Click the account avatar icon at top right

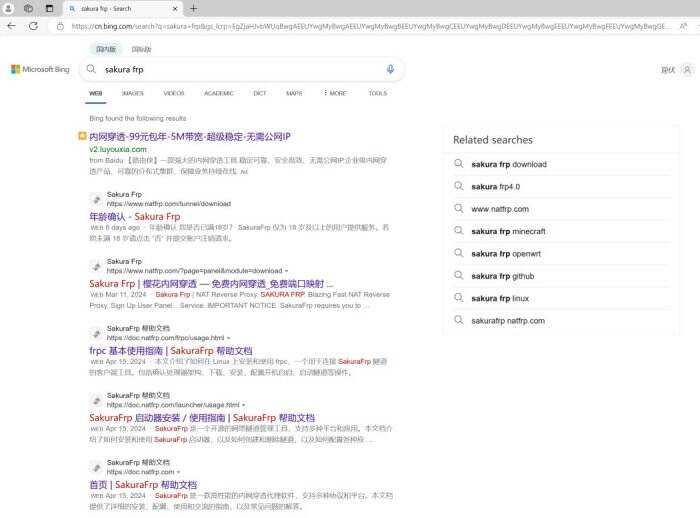(x=688, y=70)
